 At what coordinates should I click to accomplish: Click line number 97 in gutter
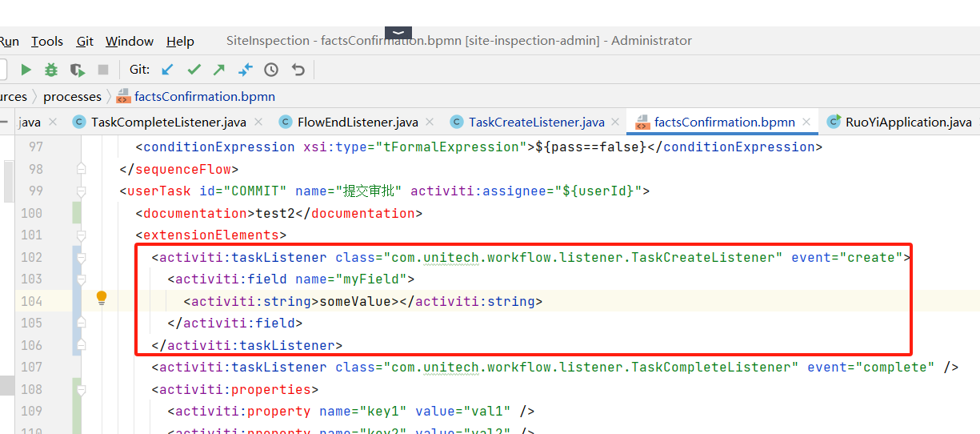pyautogui.click(x=35, y=147)
